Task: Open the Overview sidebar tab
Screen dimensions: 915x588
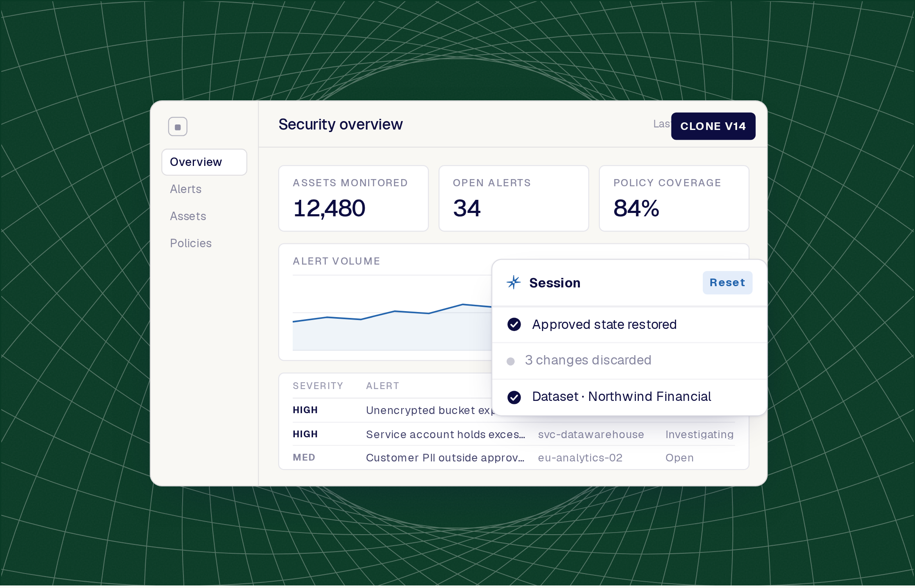Action: 204,162
